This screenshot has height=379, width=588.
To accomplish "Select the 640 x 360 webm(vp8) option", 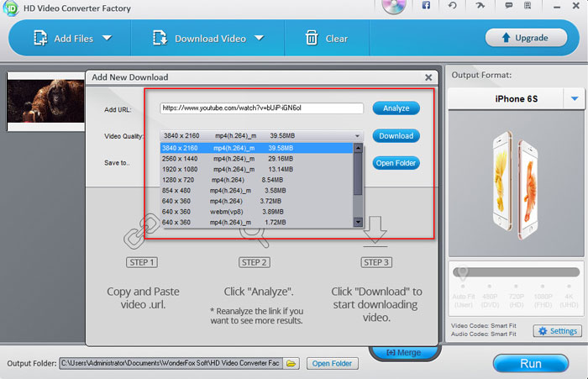I will pyautogui.click(x=256, y=212).
